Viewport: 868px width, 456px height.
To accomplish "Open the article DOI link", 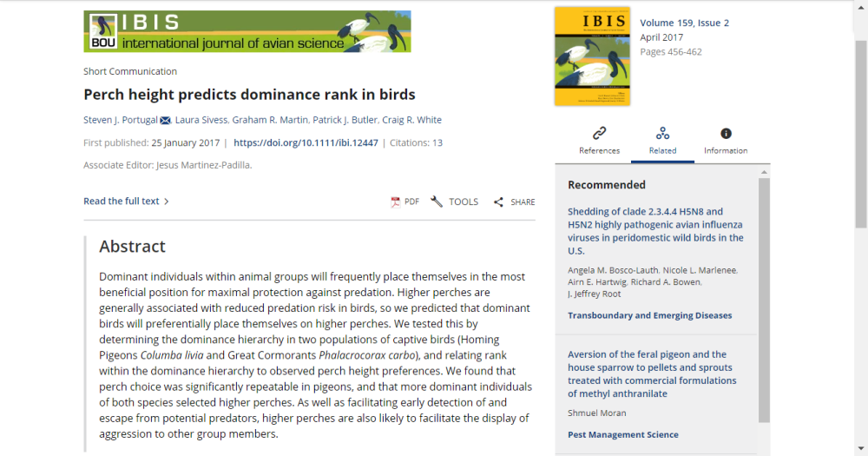I will (x=306, y=142).
